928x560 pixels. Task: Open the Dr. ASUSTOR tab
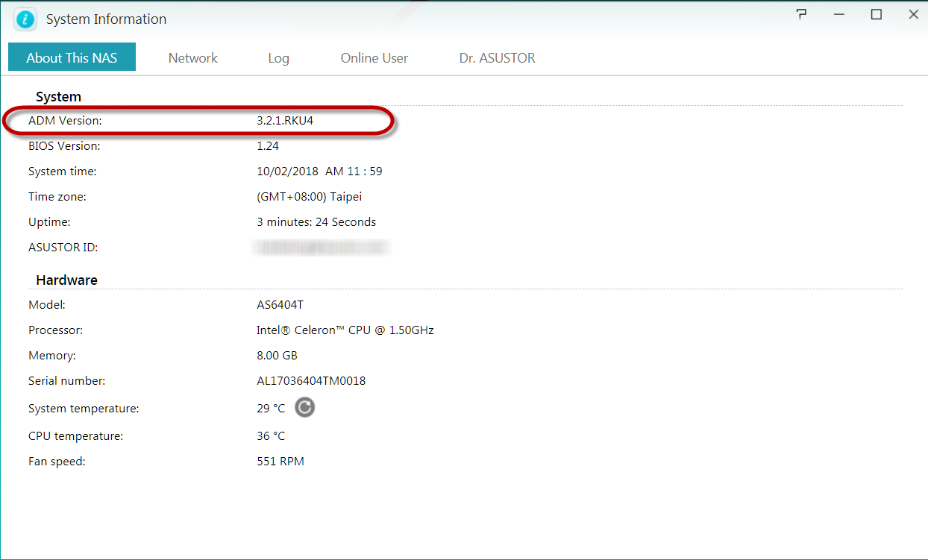click(x=498, y=57)
